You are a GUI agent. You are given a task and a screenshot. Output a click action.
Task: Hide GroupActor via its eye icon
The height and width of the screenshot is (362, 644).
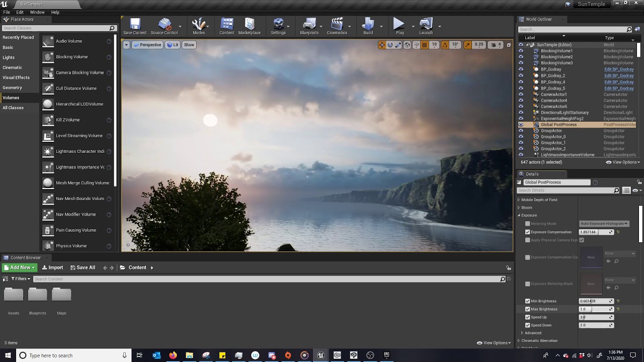[521, 131]
